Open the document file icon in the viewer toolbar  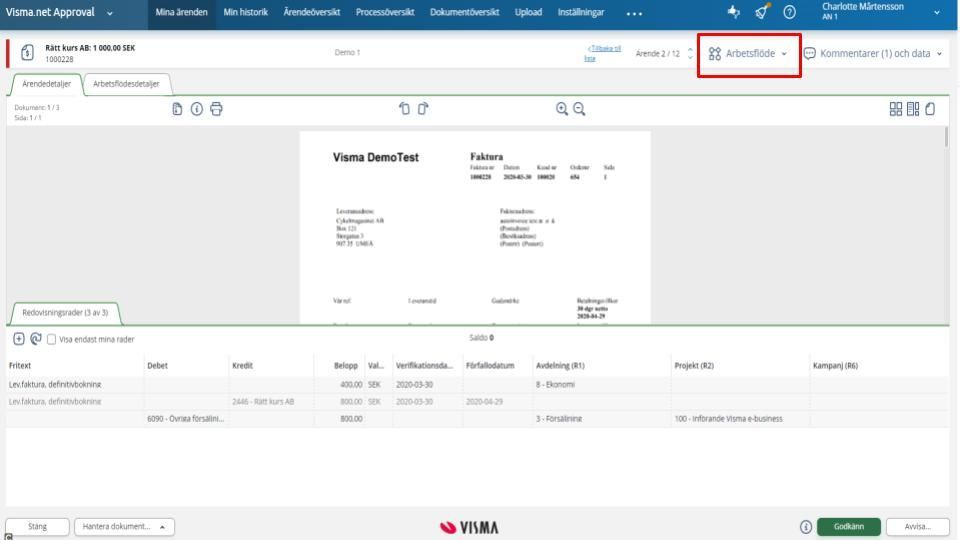click(177, 109)
